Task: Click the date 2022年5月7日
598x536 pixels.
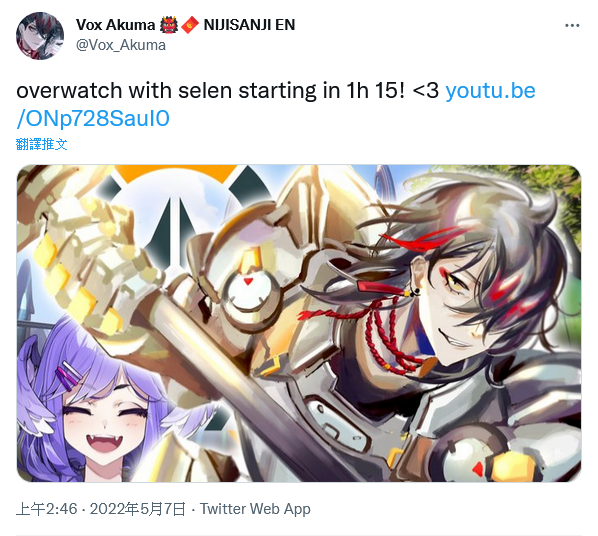Action: pos(138,509)
